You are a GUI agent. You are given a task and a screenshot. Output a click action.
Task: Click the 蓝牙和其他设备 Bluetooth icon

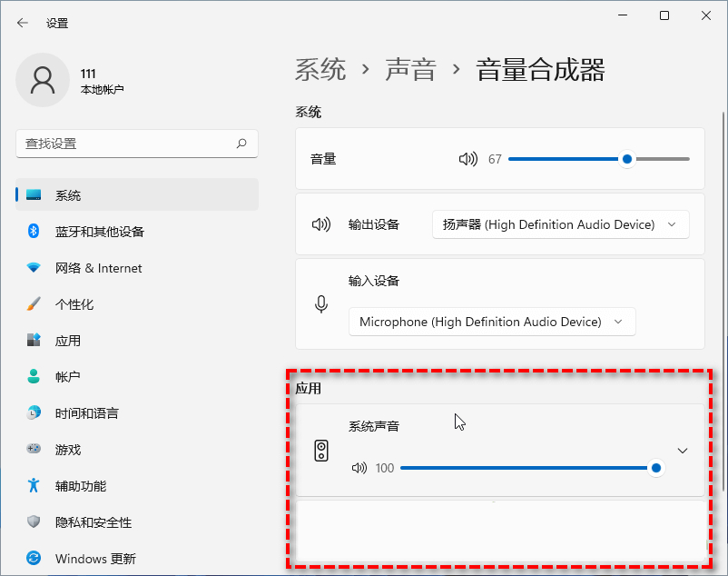tap(34, 232)
